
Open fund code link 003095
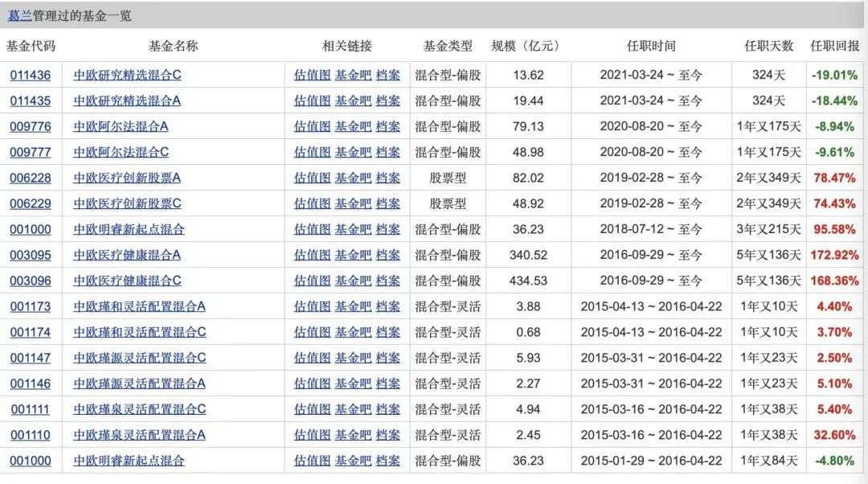click(x=31, y=256)
